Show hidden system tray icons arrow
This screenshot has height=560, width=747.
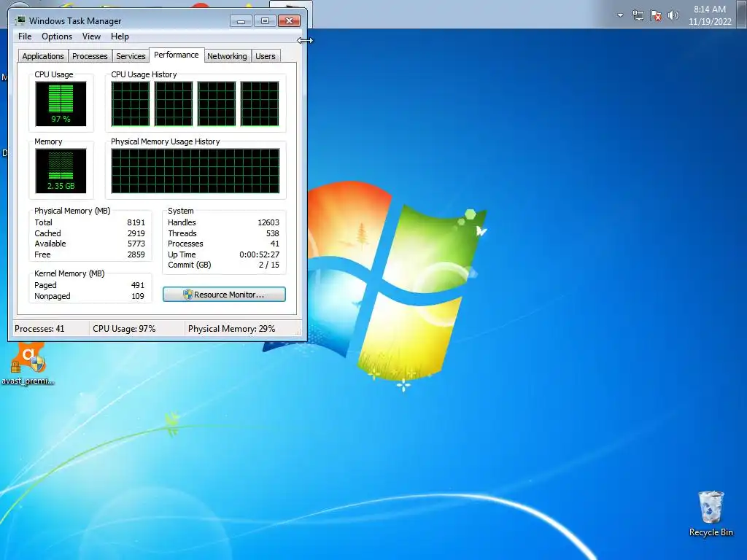pos(620,15)
